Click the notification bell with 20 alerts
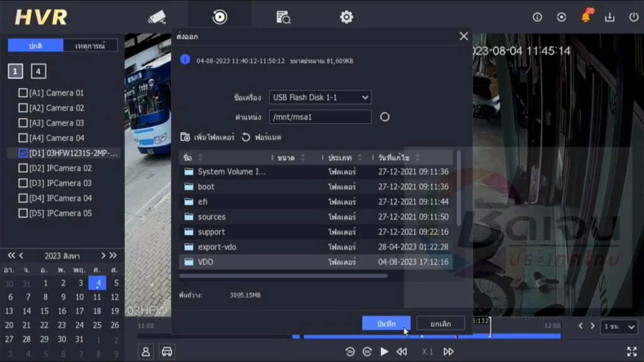This screenshot has height=362, width=644. [586, 18]
